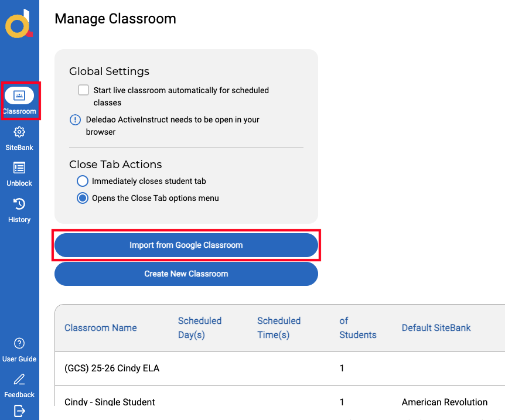Open the Classroom sidebar icon
Screen dimensions: 505x420
(x=19, y=95)
